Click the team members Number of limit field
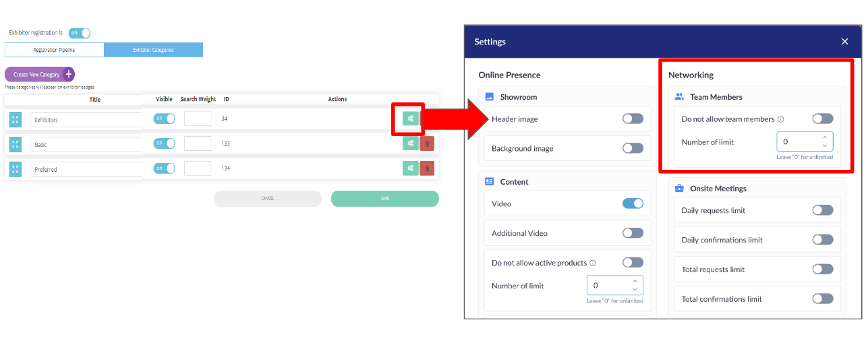The image size is (868, 349). coord(805,141)
